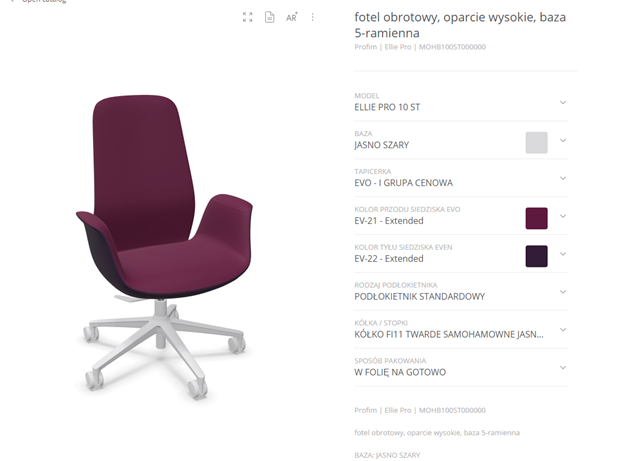Open the TAPICERKA EVO upholstery dropdown

click(x=461, y=178)
